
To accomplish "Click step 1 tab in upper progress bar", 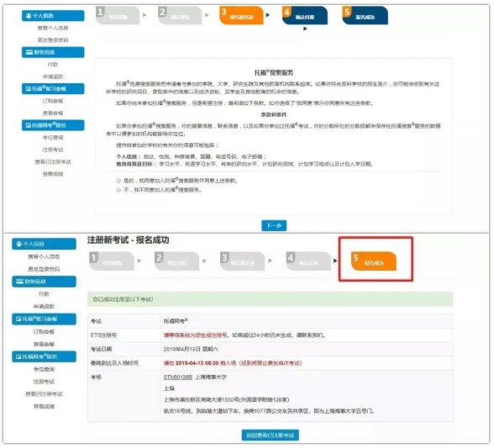I will coord(118,15).
